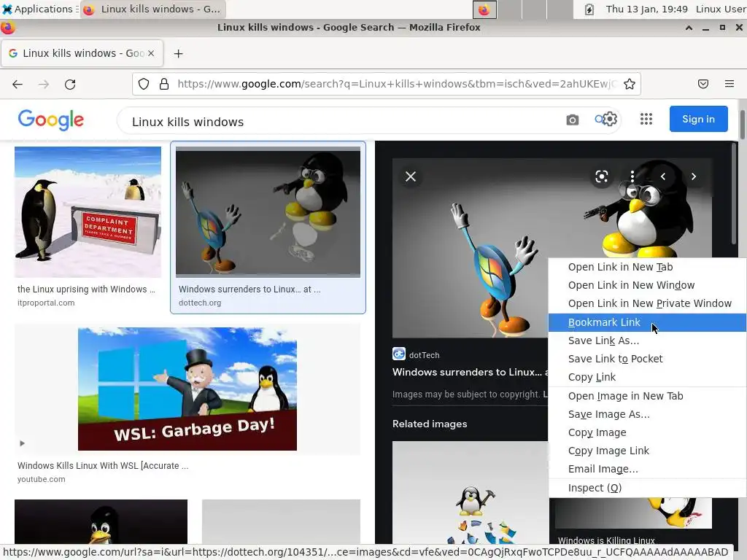
Task: Choose Copy Link menu entry
Action: point(647,377)
